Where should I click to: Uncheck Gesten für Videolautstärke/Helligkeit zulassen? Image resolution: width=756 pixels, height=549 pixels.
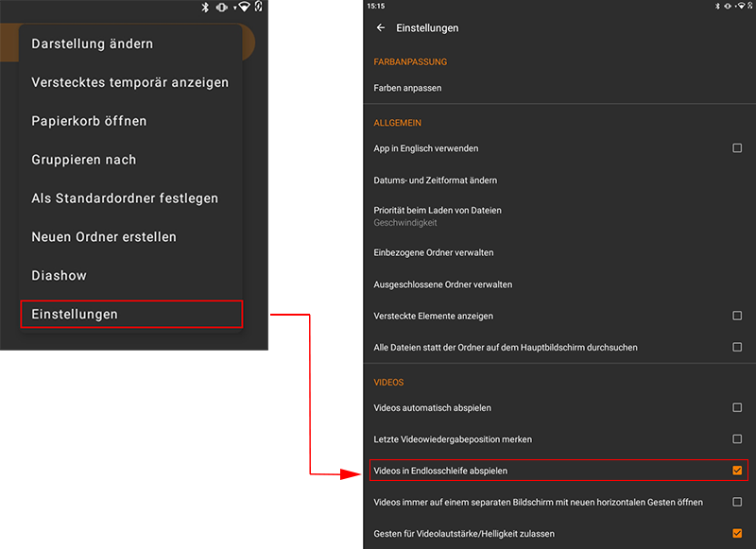click(737, 534)
